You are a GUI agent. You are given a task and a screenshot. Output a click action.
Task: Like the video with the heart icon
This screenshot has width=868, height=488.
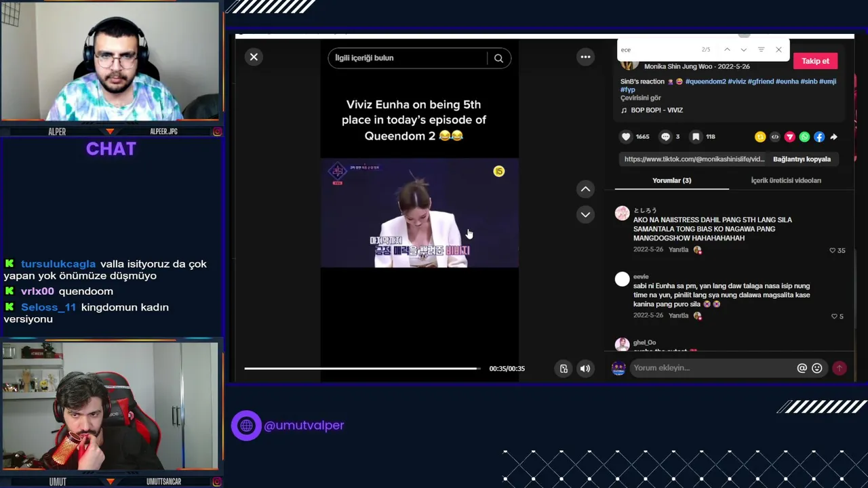point(626,137)
